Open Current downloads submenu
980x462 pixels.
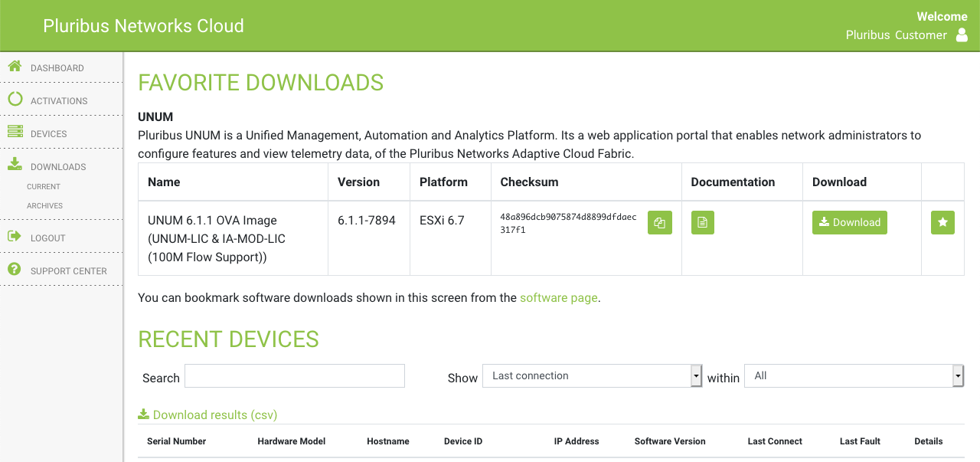point(44,187)
